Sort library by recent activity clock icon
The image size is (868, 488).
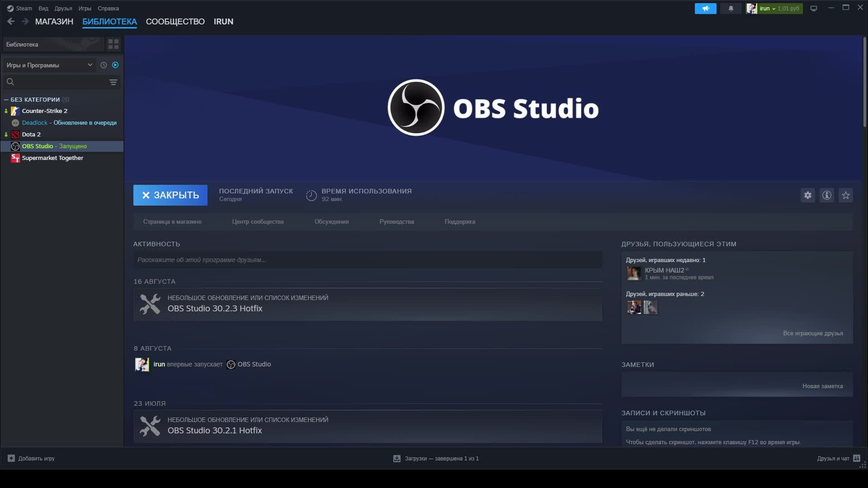(104, 65)
